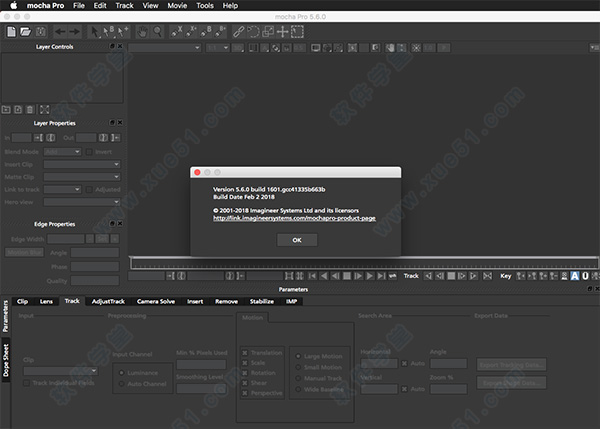Open the viewer clip selector dropdown
This screenshot has height=429, width=600.
tap(165, 48)
